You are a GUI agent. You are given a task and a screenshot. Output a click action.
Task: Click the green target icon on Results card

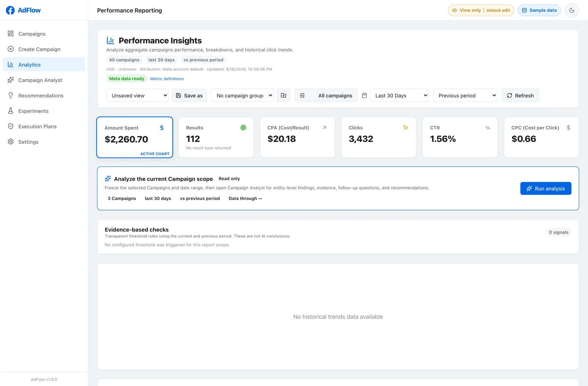[x=243, y=128]
